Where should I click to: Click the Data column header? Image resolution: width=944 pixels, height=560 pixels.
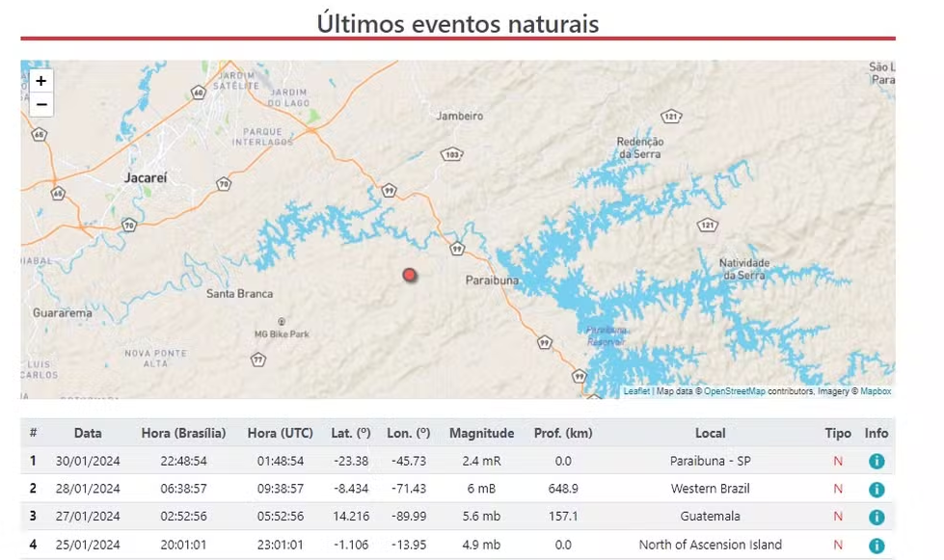(x=88, y=434)
